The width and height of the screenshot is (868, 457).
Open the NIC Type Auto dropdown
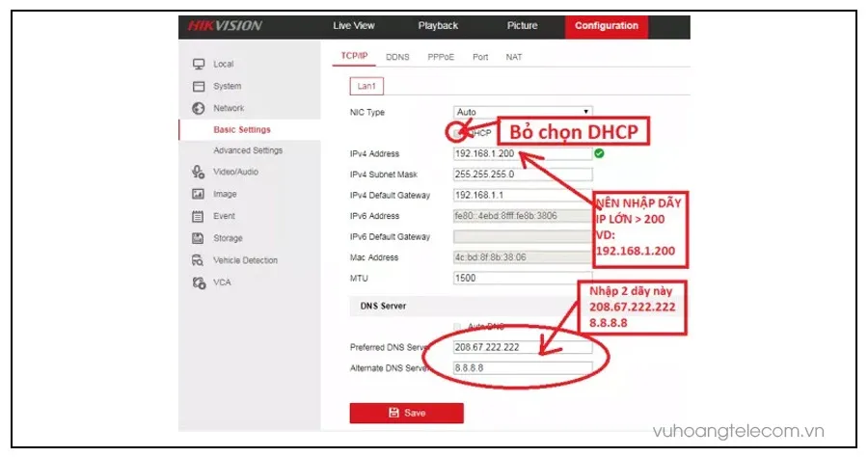(x=523, y=112)
